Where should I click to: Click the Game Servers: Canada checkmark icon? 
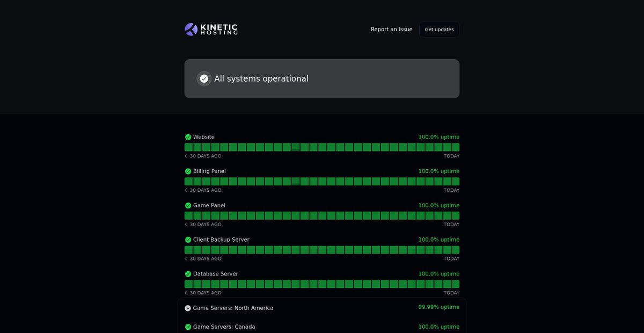click(x=188, y=327)
